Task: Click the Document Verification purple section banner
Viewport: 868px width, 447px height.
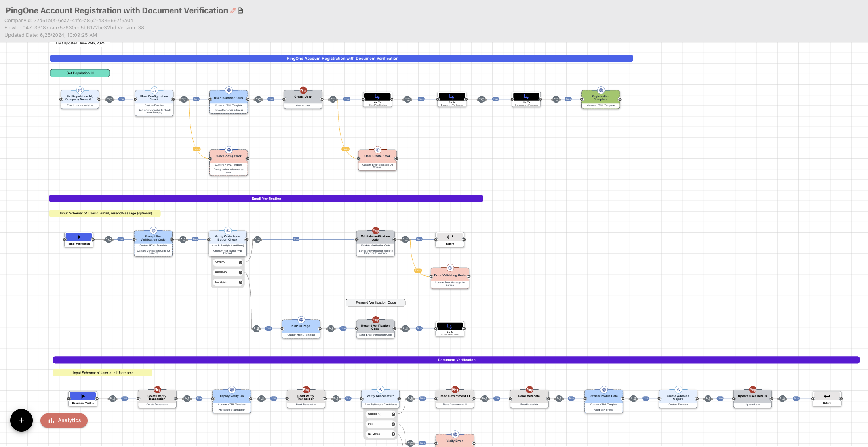Action: point(456,360)
